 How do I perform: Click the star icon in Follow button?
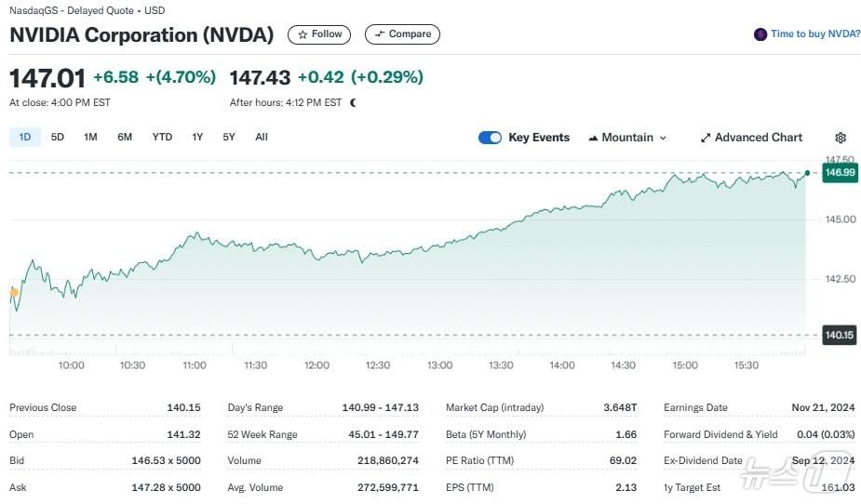304,34
